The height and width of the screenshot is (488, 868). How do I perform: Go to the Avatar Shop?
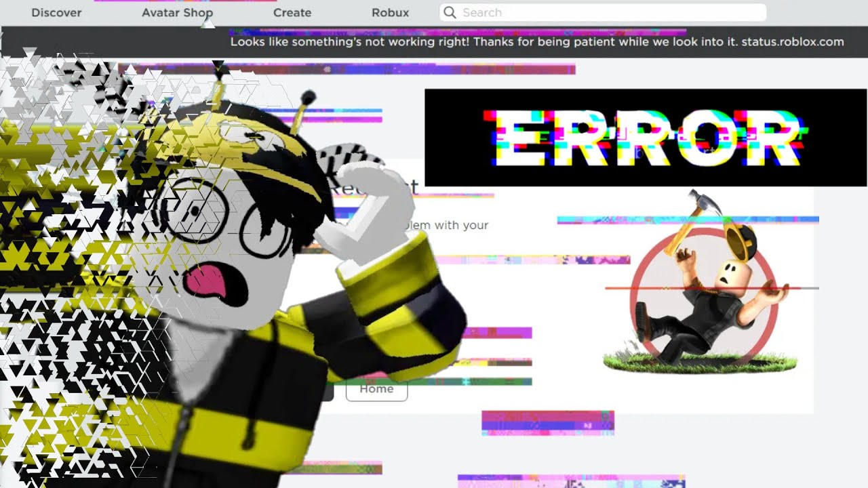[x=177, y=12]
